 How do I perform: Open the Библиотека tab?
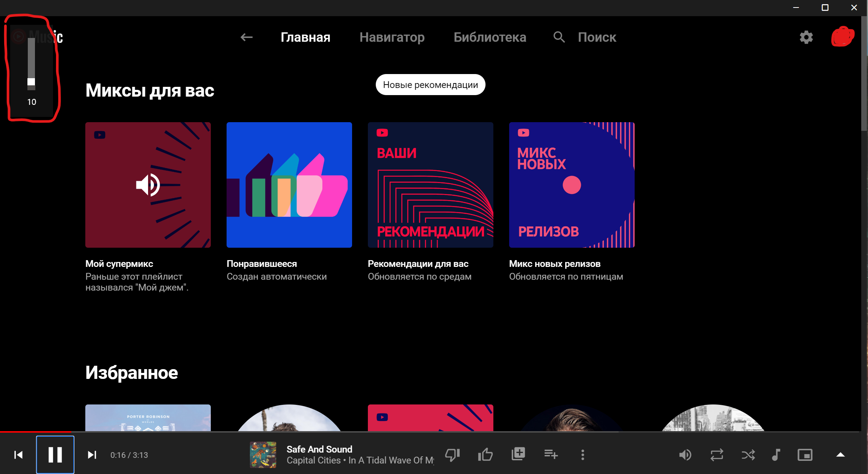490,37
